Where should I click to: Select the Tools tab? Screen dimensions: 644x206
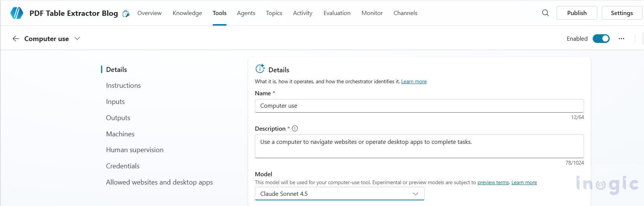tap(219, 13)
